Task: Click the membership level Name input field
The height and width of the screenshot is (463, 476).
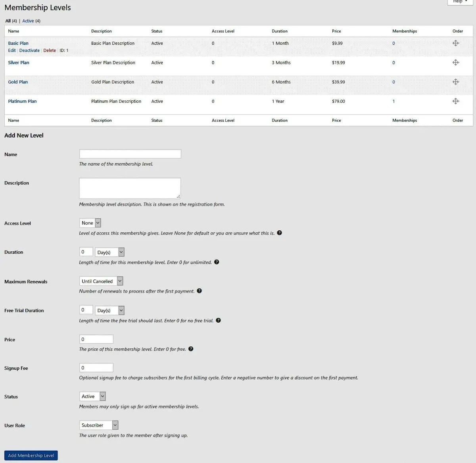Action: [x=130, y=154]
